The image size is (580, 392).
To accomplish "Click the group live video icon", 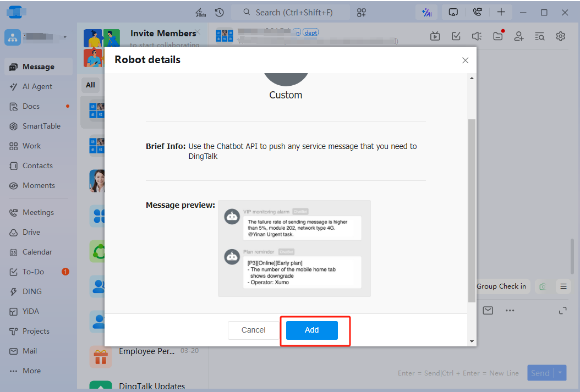I will (x=435, y=36).
